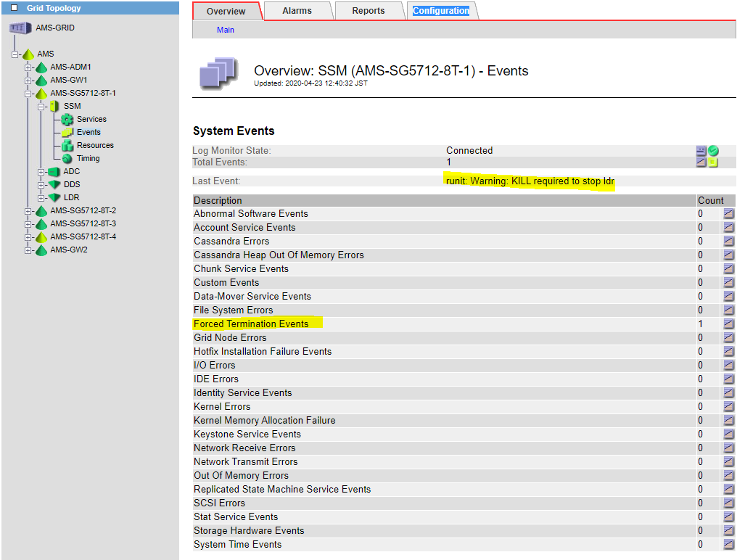The width and height of the screenshot is (745, 560).
Task: Click the Main sub-tab link
Action: 226,30
